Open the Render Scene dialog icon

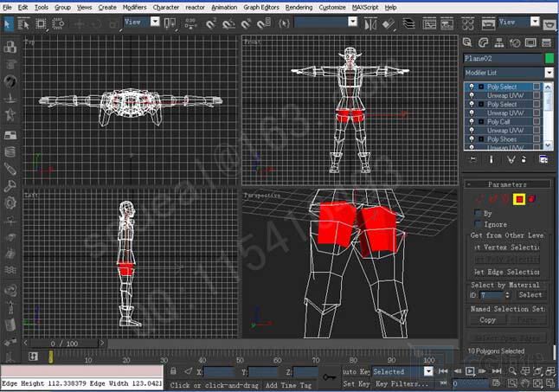pos(488,24)
